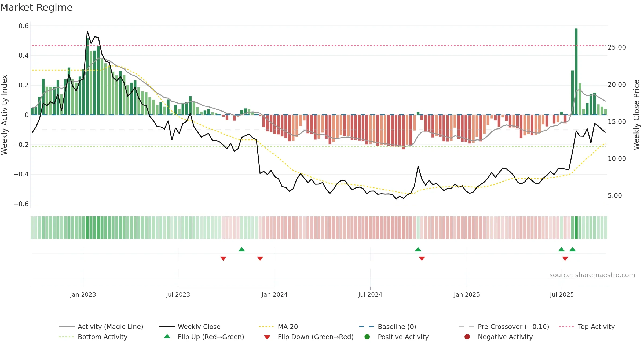Click the Jan 2023 x-axis label
644x362 pixels.
point(83,294)
